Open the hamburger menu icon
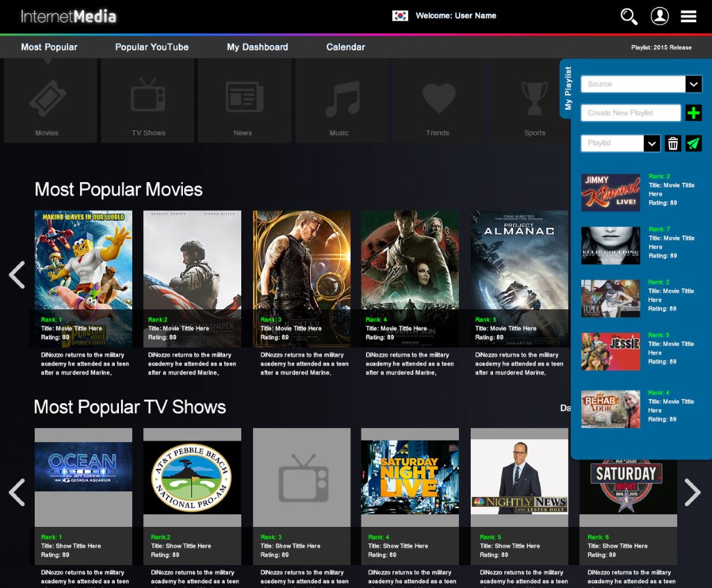This screenshot has width=712, height=588. [688, 17]
